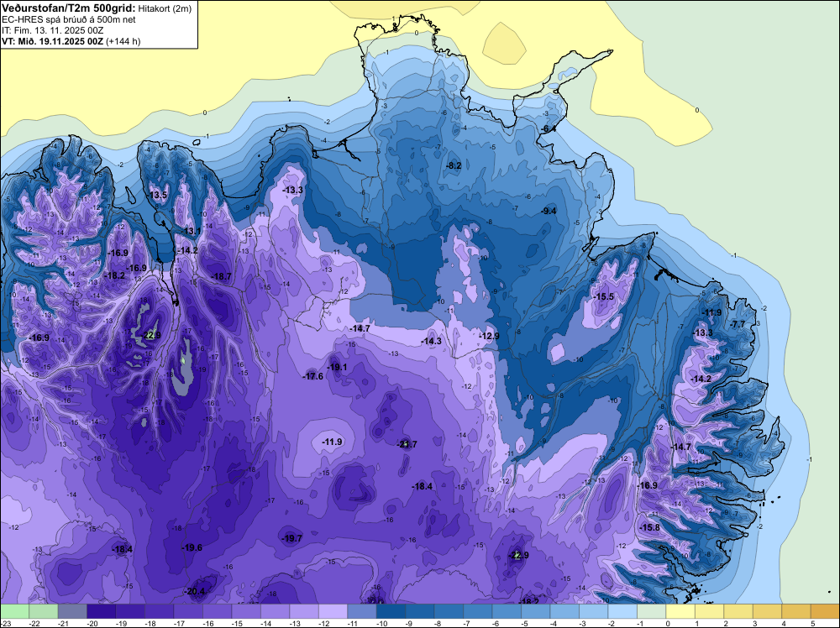Viewport: 840px width, 628px height.
Task: Click the -9.4 temperature value
Action: pyautogui.click(x=549, y=211)
